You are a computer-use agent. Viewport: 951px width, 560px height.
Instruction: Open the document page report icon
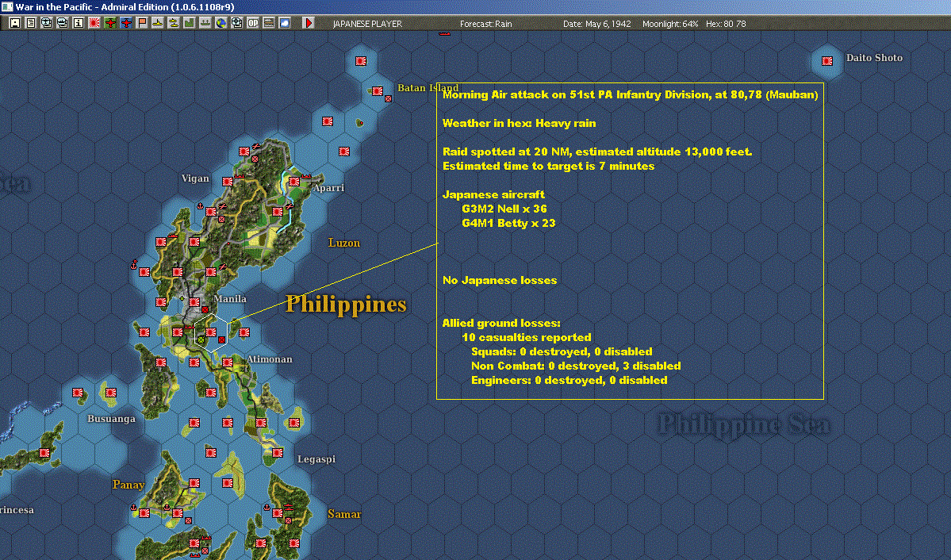click(x=30, y=23)
